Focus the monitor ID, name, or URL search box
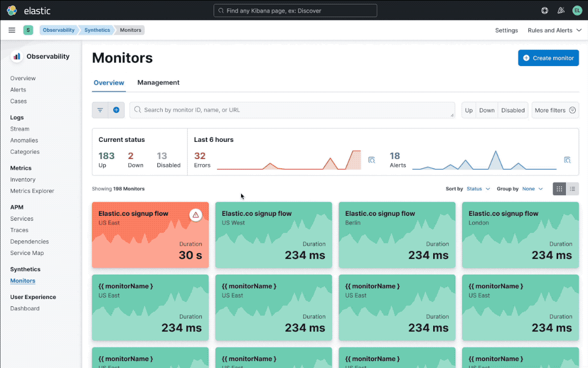 pyautogui.click(x=292, y=110)
